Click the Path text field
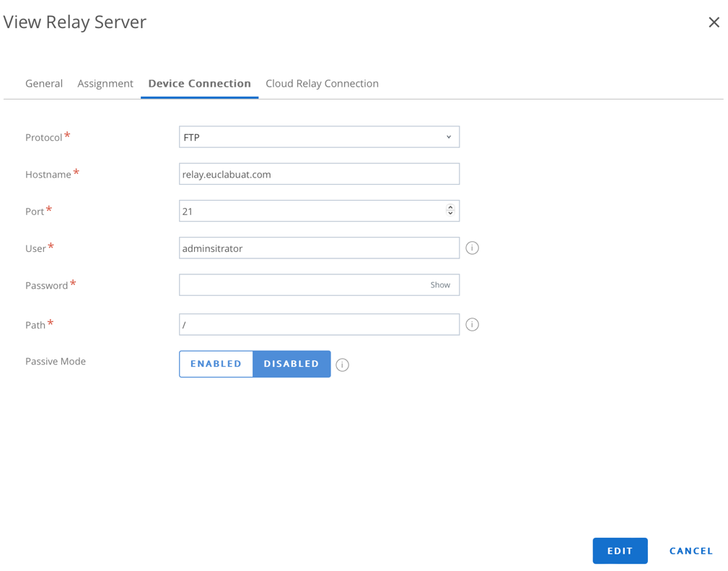This screenshot has width=728, height=571. (x=318, y=325)
